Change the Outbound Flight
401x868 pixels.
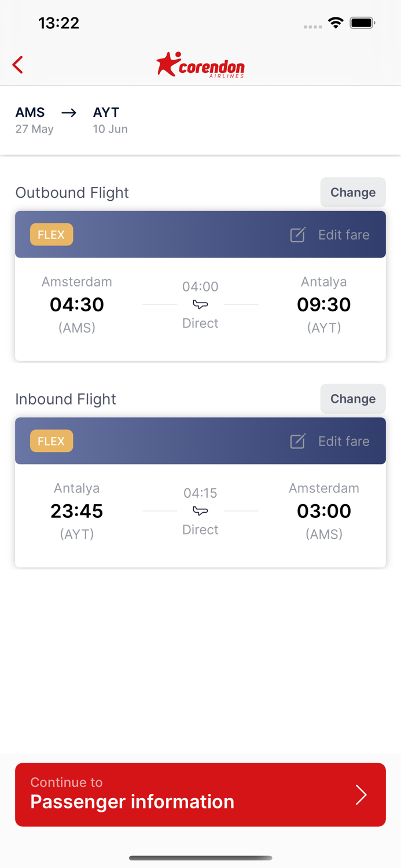pos(353,192)
